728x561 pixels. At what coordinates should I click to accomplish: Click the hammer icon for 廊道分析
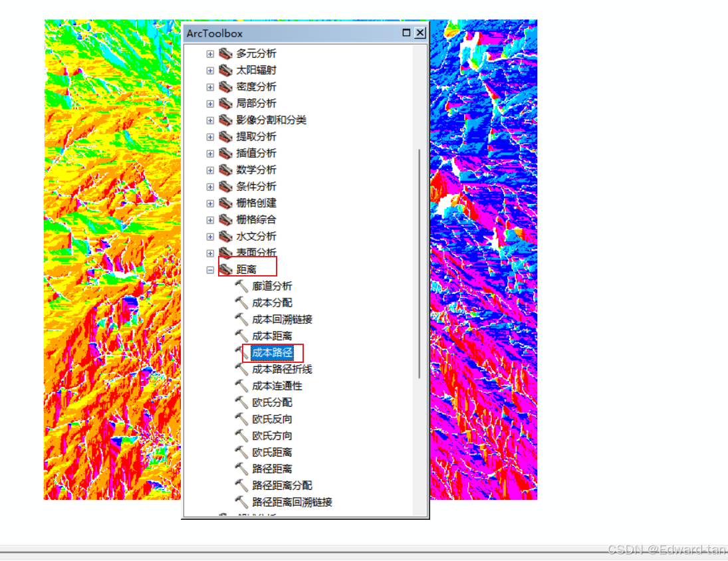coord(241,286)
